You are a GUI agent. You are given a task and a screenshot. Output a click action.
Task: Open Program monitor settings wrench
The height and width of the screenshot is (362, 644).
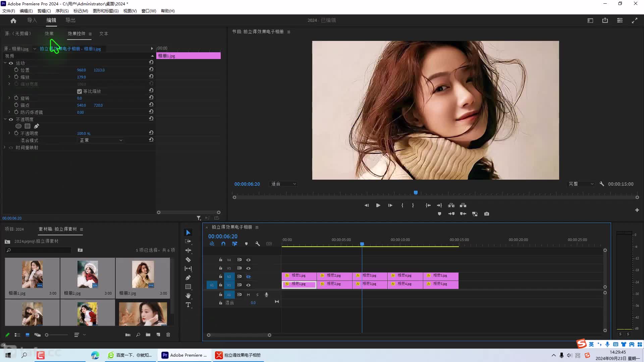point(602,184)
